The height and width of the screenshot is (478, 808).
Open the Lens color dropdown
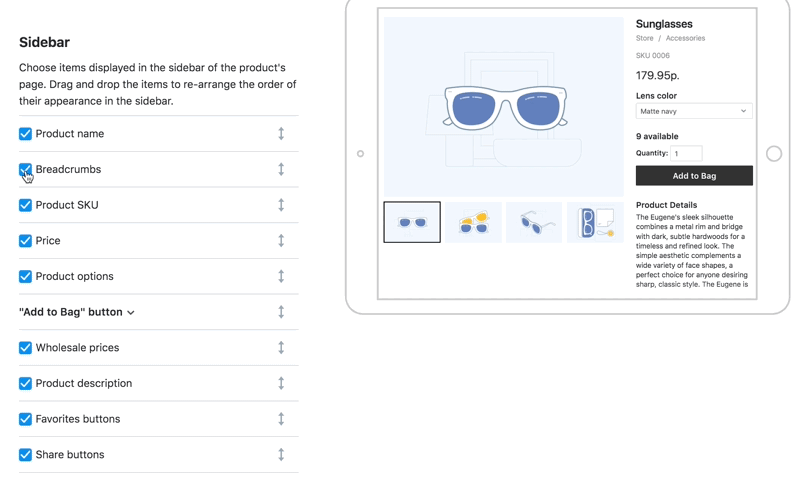tap(693, 111)
